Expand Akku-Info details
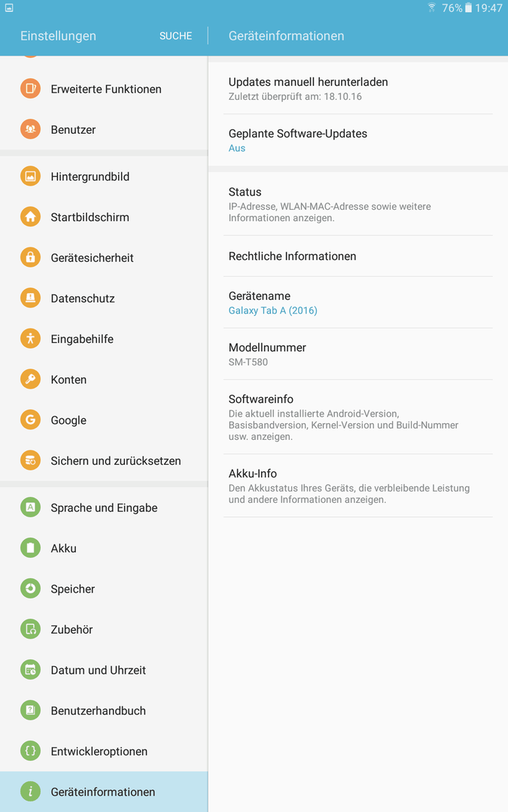 tap(357, 486)
